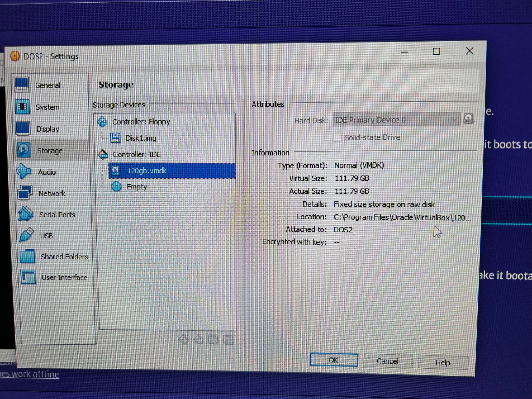This screenshot has width=532, height=399.
Task: Click the Floppy controller icon
Action: tap(102, 122)
